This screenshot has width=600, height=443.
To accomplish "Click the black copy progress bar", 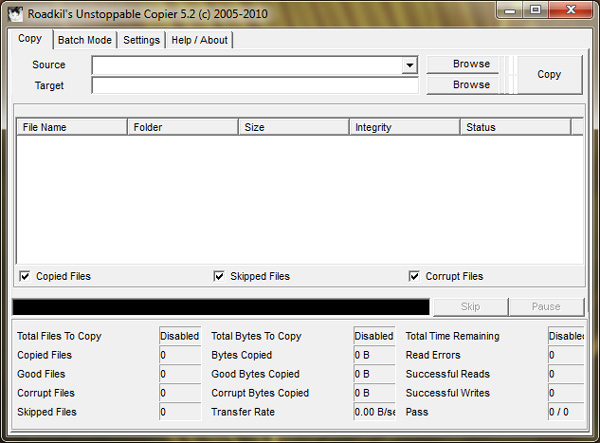I will (x=221, y=307).
